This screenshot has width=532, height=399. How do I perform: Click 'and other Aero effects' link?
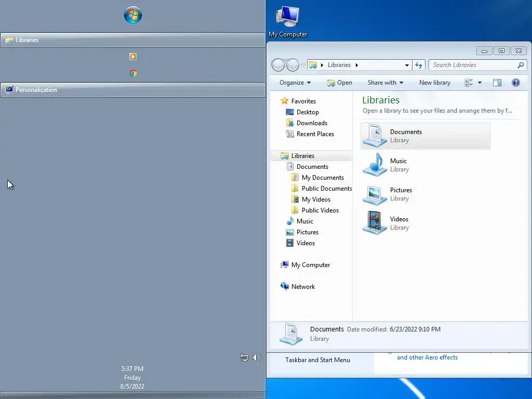tap(427, 357)
